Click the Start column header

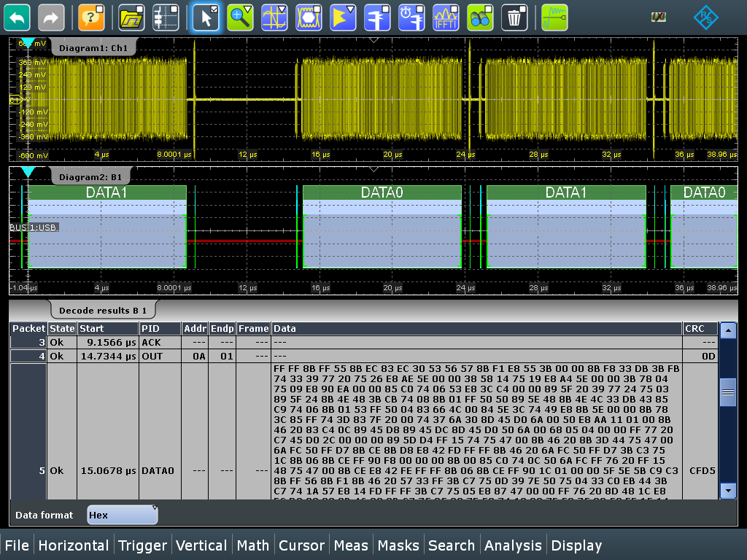[107, 329]
